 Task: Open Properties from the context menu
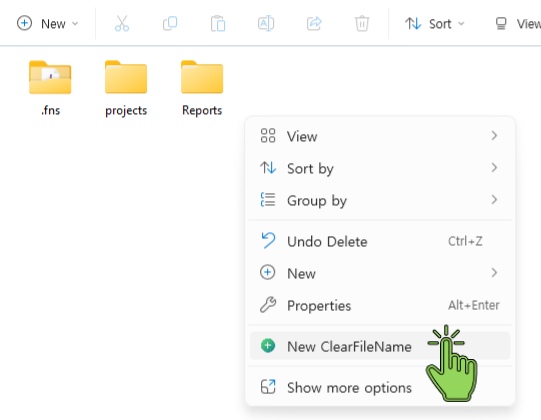pyautogui.click(x=380, y=305)
